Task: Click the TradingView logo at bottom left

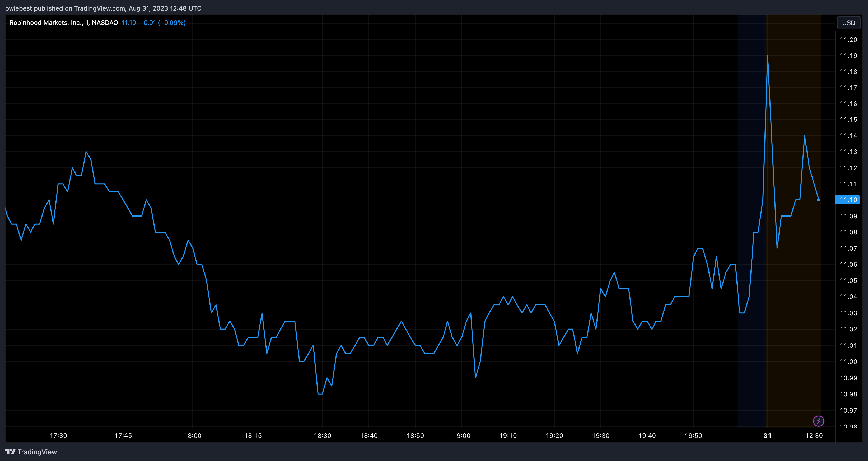Action: tap(31, 452)
